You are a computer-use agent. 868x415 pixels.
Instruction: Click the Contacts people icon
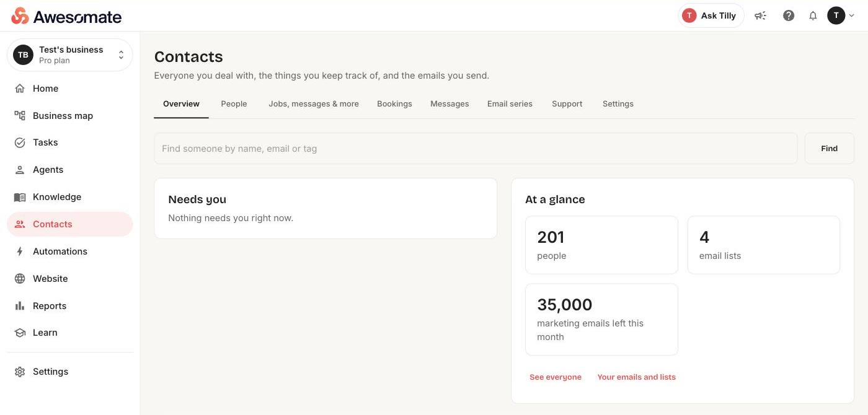coord(20,224)
